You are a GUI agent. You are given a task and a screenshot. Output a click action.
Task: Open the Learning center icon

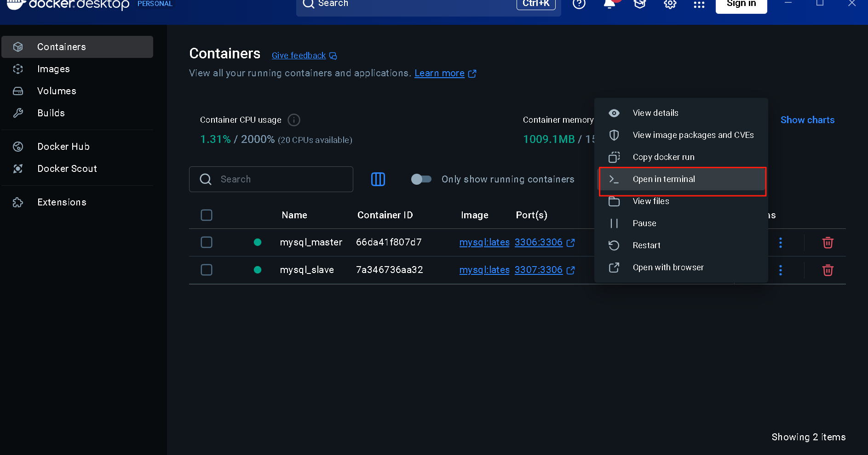click(x=639, y=4)
